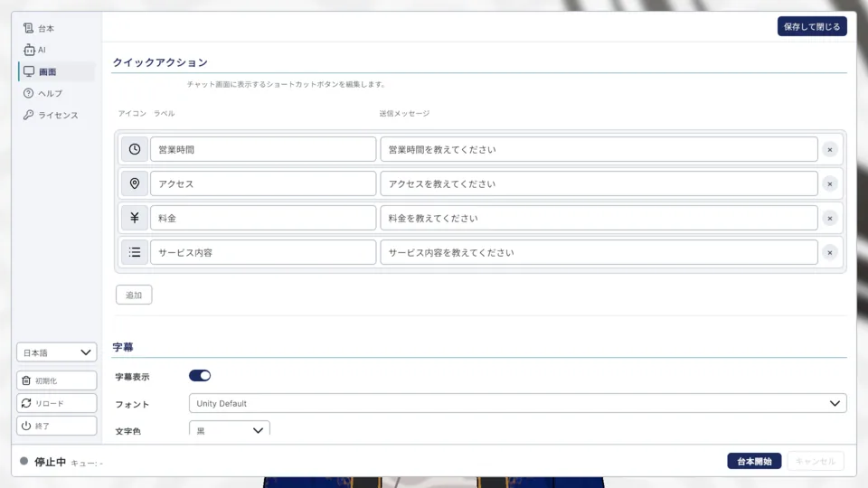Click the クイックアクション heading
Image resolution: width=868 pixels, height=488 pixels.
coord(160,62)
